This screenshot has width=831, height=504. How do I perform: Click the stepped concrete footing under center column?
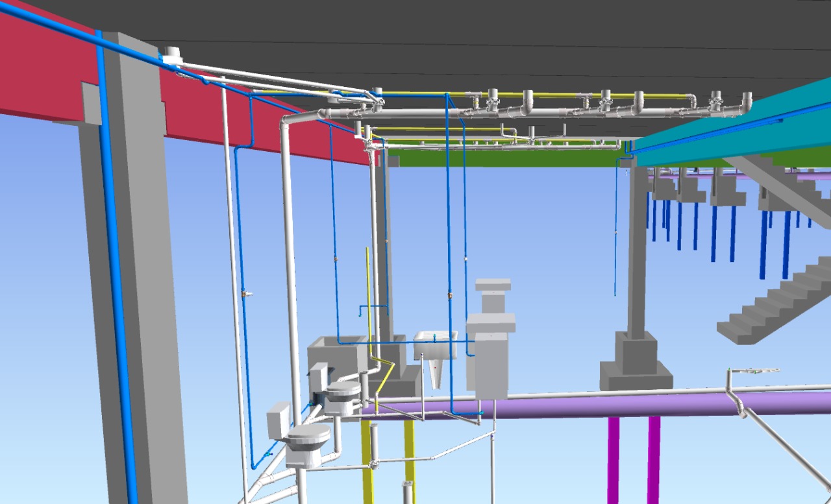636,366
